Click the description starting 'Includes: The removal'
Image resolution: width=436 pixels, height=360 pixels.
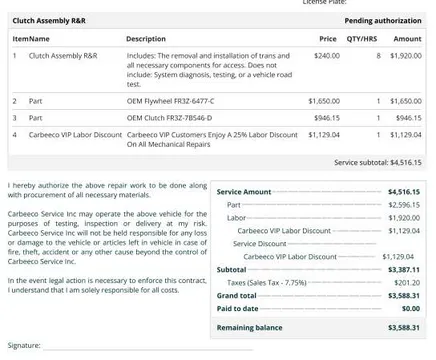[209, 70]
